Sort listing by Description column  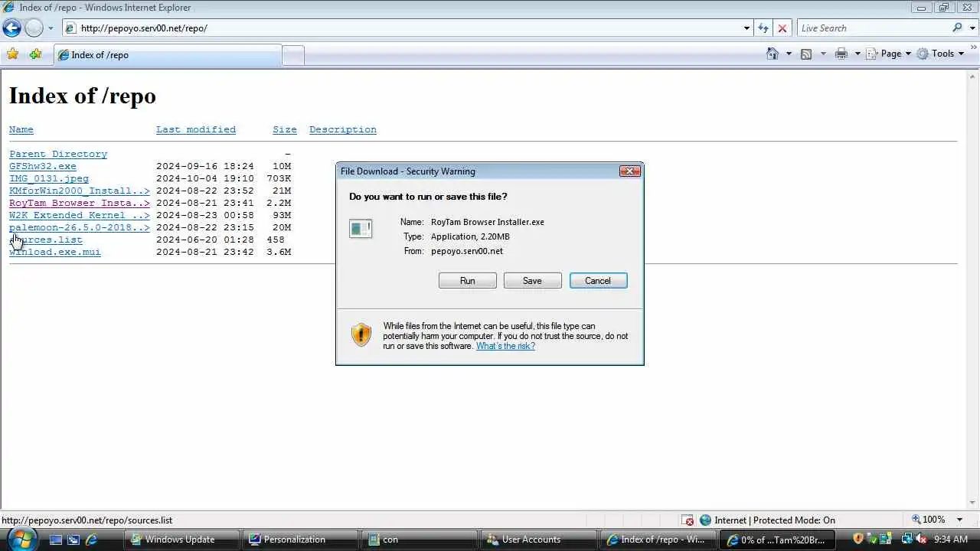[343, 129]
